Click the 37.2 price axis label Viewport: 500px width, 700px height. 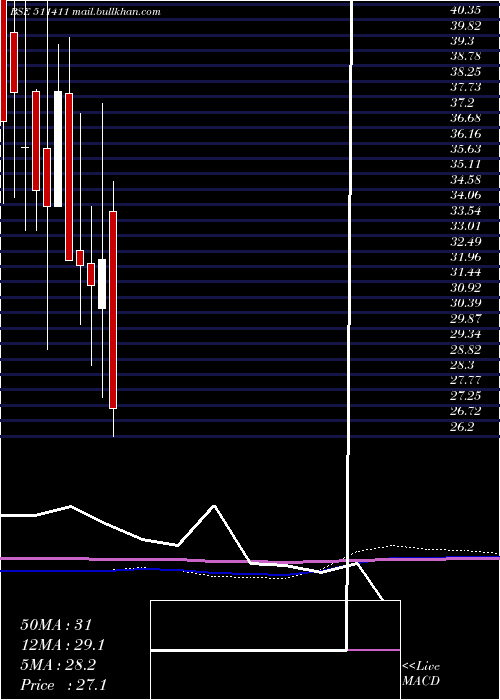tap(462, 103)
